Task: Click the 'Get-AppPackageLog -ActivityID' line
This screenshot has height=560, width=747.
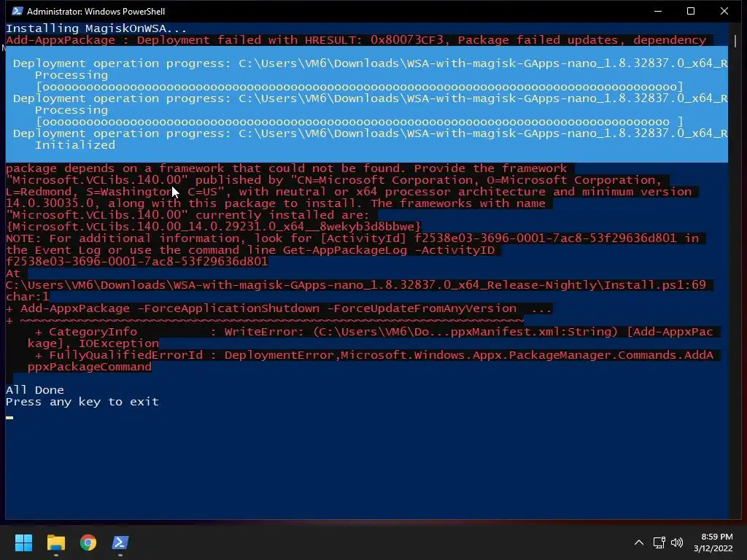Action: pyautogui.click(x=250, y=250)
